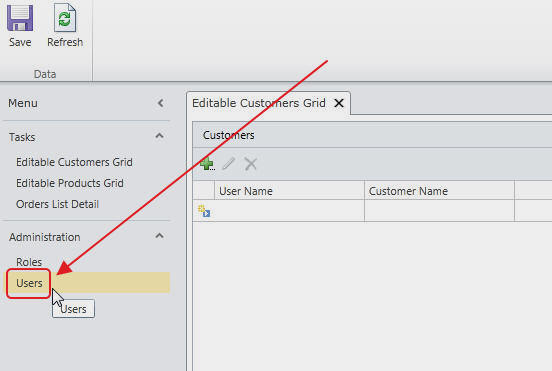552x371 pixels.
Task: Open Editable Customers Grid from Tasks menu
Action: coord(74,162)
